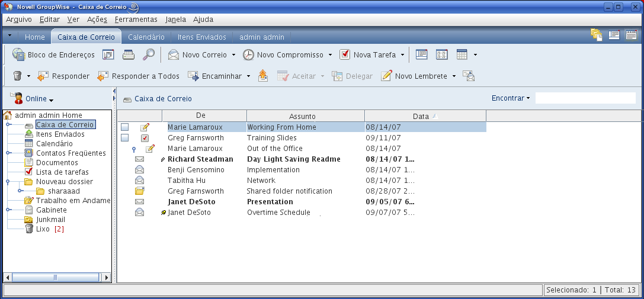Viewport: 644px width, 299px height.
Task: Toggle the sharaaad folder expander
Action: coord(20,191)
